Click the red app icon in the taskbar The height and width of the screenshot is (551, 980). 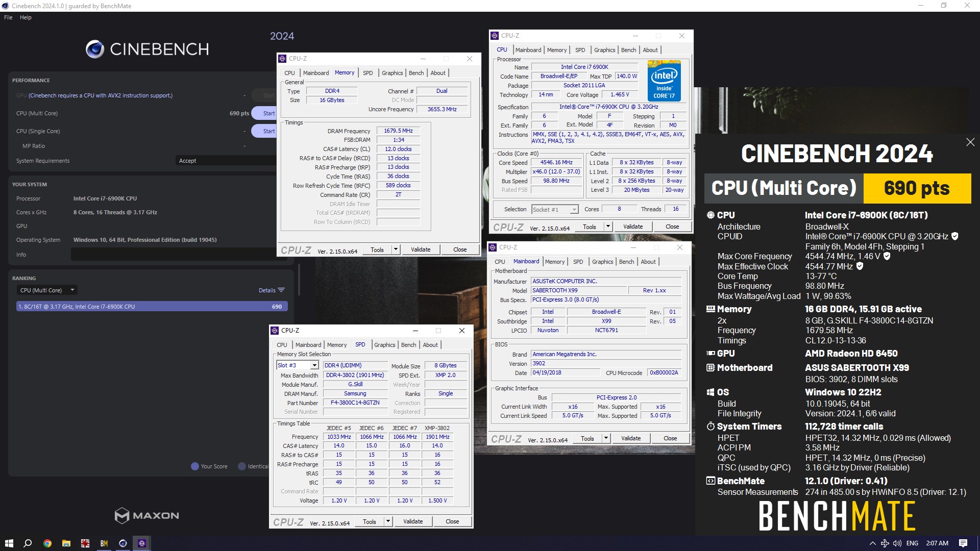[x=85, y=543]
